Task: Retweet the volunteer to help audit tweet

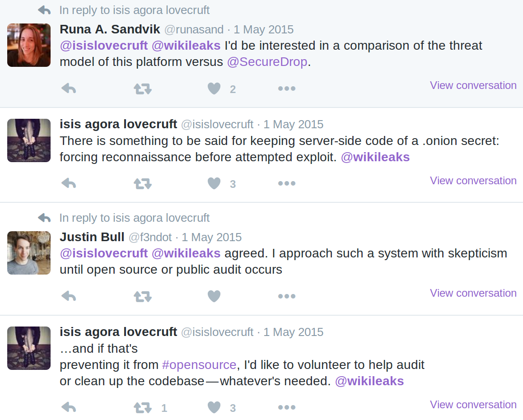Action: (143, 407)
